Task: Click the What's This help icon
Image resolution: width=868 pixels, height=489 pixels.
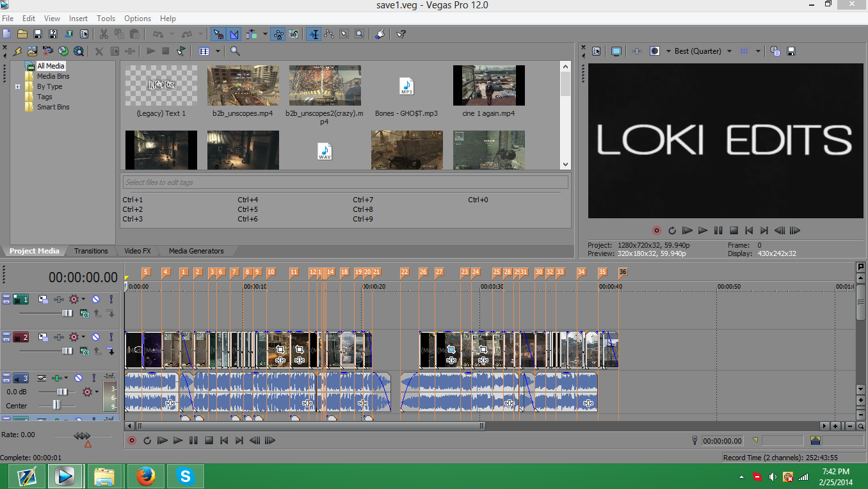Action: click(x=401, y=34)
